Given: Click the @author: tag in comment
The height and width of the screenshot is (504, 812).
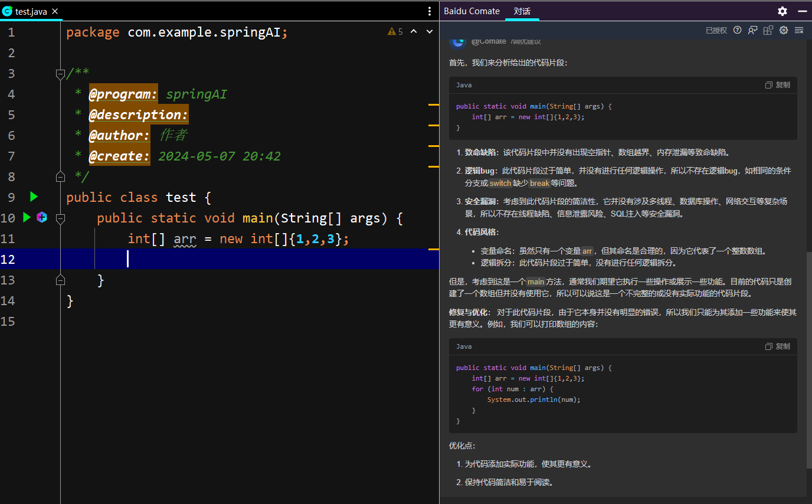Looking at the screenshot, I should coord(120,135).
